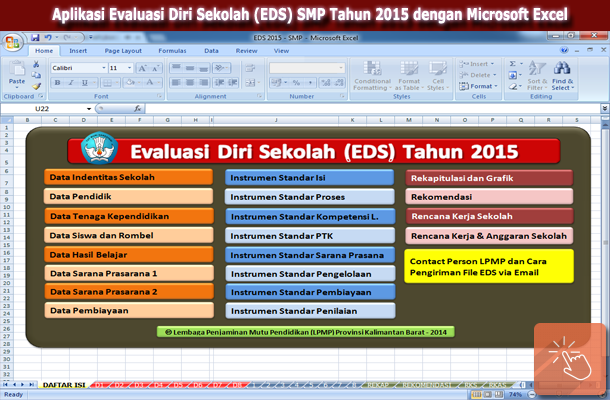Viewport: 610px width, 400px height.
Task: Open Instrumen Standar Pengelolaan
Action: (310, 274)
